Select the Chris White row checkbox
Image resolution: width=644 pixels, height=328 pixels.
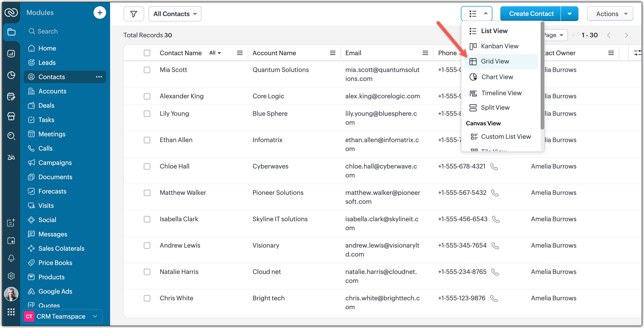pyautogui.click(x=147, y=298)
